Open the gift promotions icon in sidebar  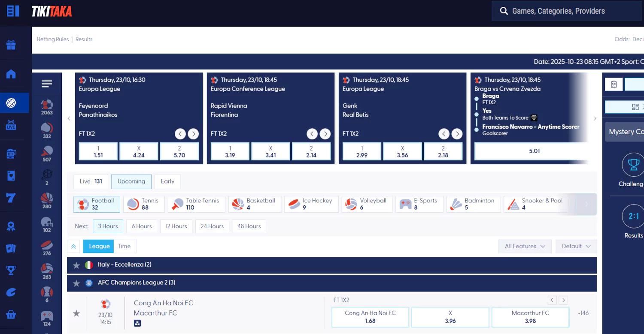(x=11, y=45)
